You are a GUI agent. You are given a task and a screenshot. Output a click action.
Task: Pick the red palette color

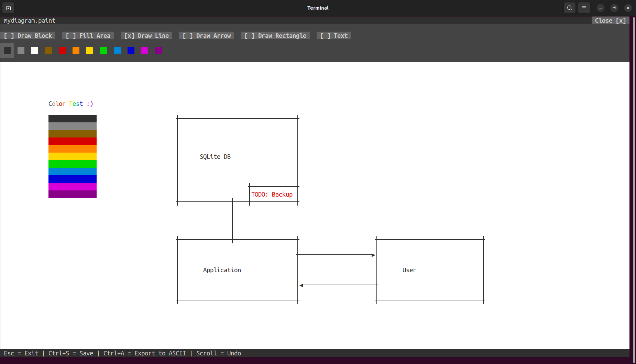click(62, 51)
